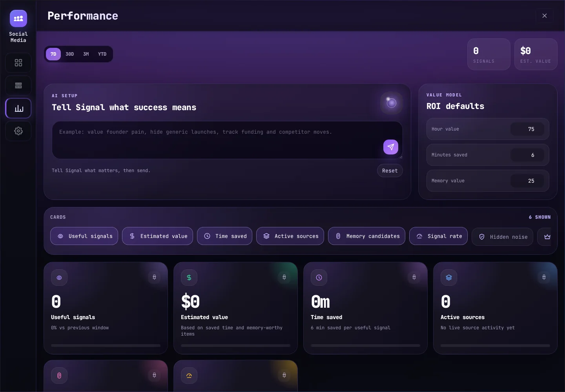
Task: Select the 7D time range
Action: pos(53,54)
